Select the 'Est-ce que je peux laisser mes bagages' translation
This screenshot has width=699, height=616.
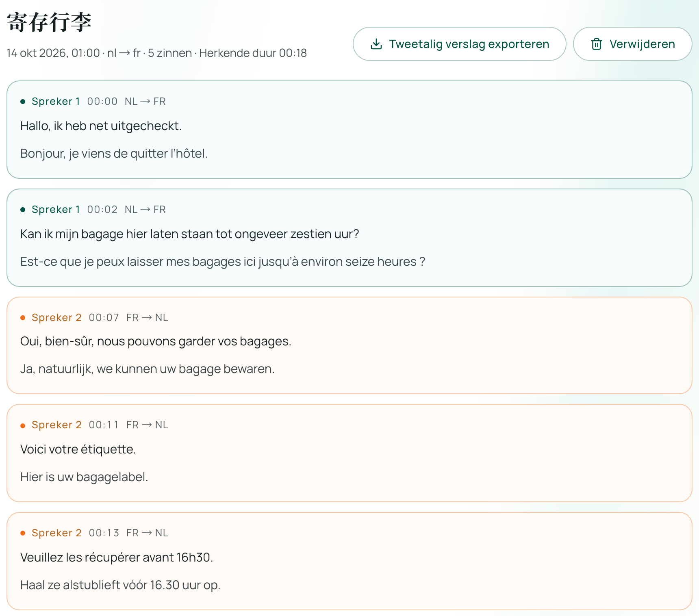223,262
